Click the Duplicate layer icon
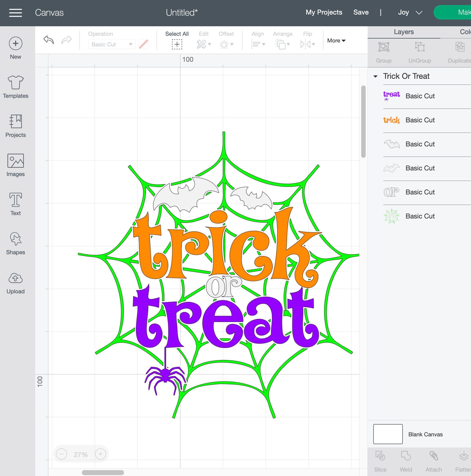Viewport: 471px width, 476px height. 460,47
